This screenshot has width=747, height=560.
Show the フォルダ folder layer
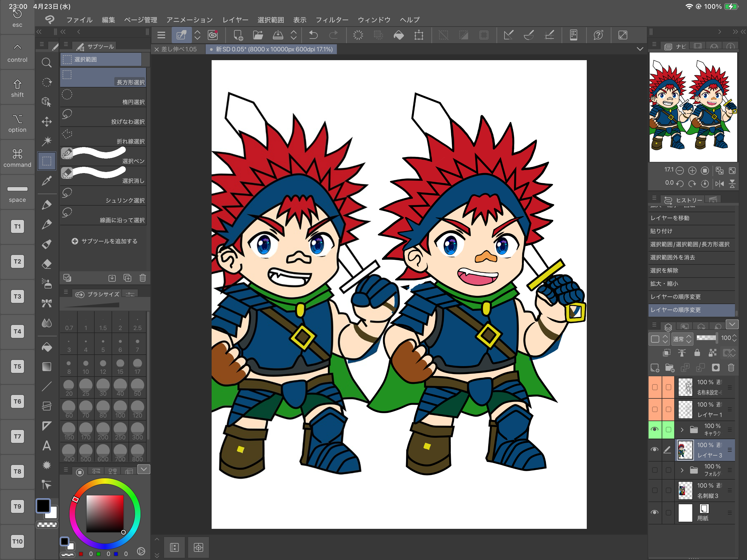[655, 470]
